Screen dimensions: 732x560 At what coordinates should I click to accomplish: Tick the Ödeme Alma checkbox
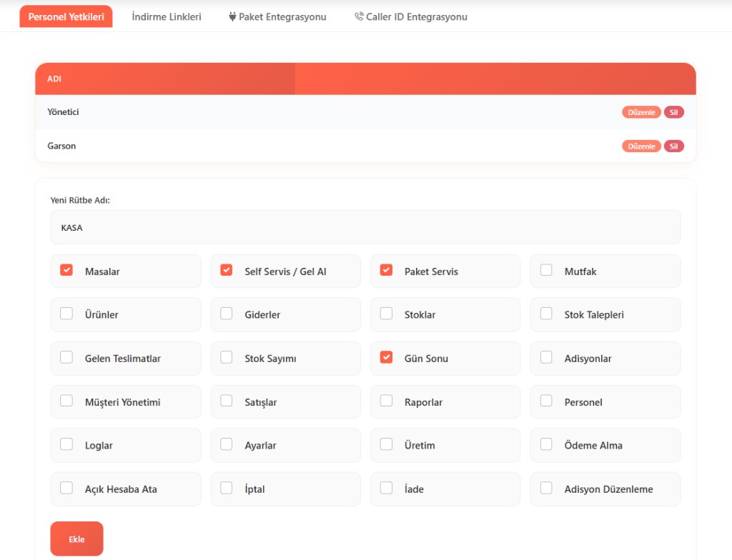(x=546, y=444)
